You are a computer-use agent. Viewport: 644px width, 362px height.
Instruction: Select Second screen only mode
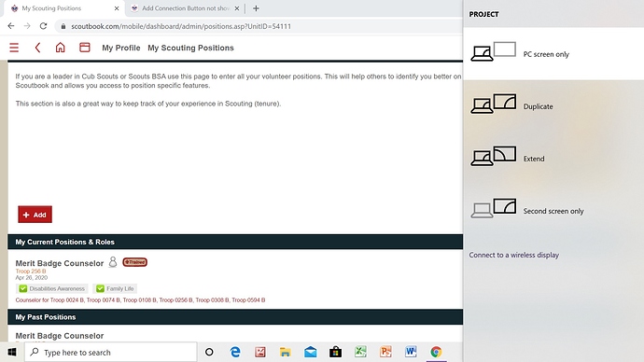tap(553, 211)
